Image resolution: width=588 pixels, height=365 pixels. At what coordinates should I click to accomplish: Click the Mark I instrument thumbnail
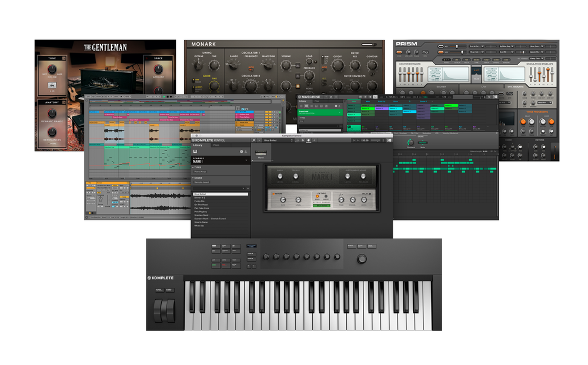260,154
